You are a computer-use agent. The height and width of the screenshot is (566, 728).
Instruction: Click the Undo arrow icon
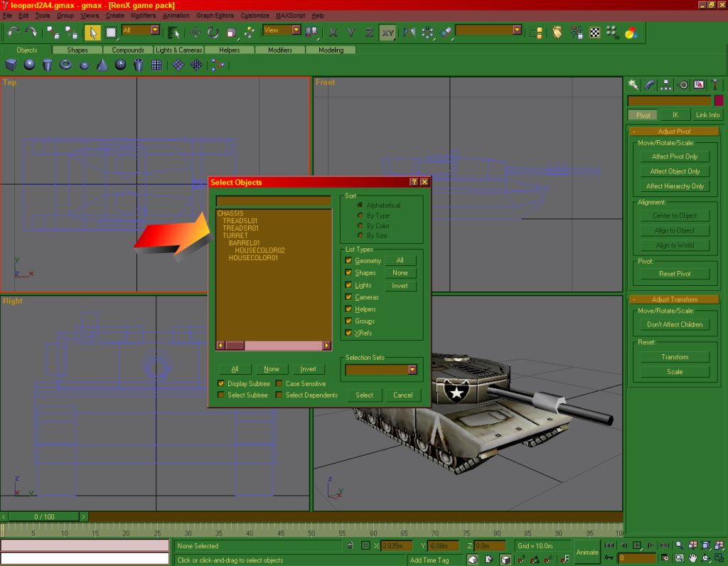[13, 32]
